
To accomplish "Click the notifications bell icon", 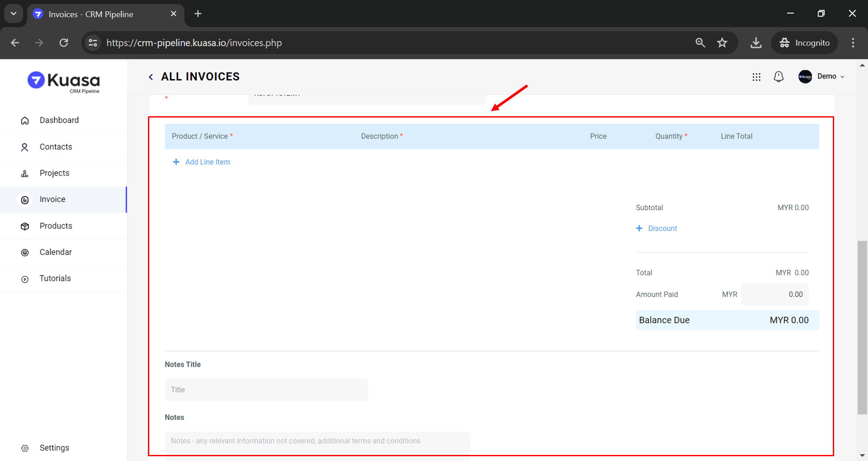I will click(779, 77).
